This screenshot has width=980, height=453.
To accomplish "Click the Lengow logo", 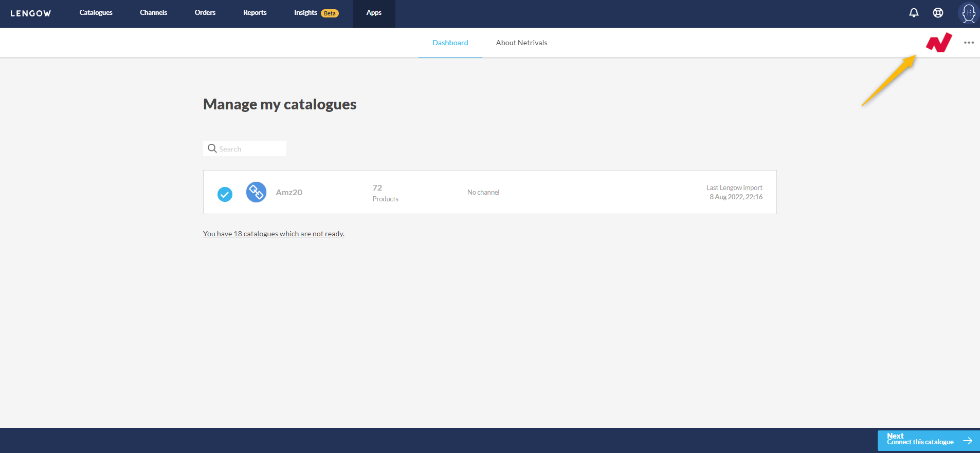I will click(31, 13).
